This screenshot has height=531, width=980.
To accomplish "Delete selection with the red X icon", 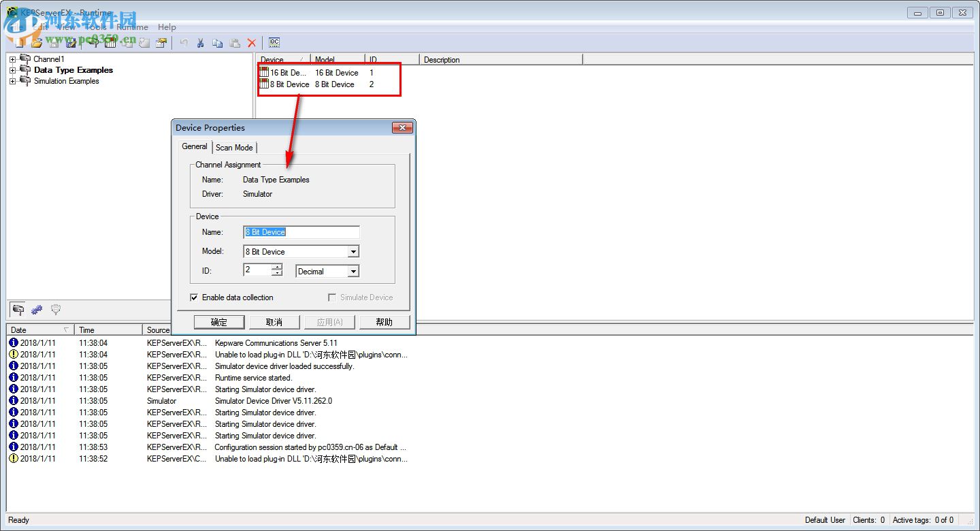I will point(252,43).
